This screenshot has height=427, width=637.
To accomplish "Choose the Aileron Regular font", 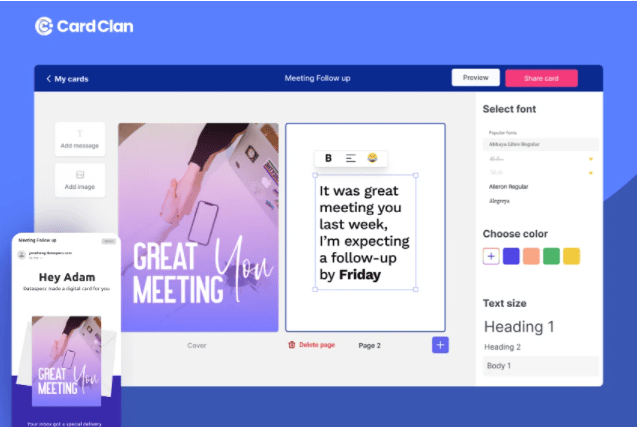I will (x=509, y=186).
